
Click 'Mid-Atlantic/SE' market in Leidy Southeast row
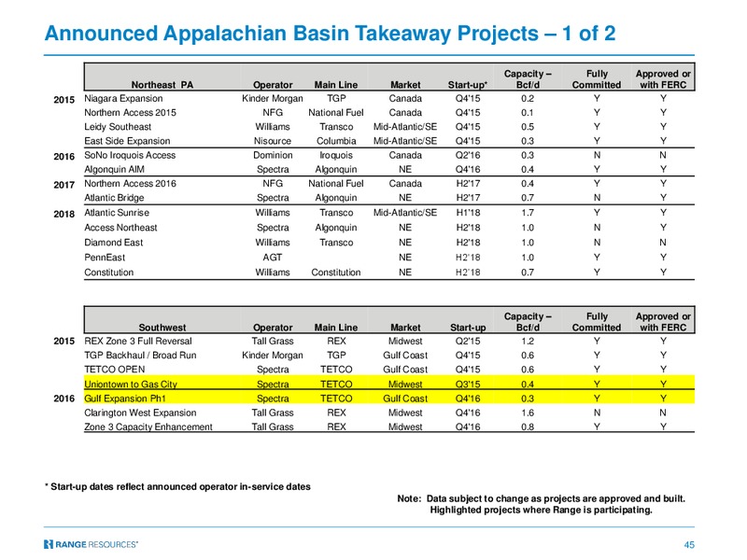tap(405, 127)
